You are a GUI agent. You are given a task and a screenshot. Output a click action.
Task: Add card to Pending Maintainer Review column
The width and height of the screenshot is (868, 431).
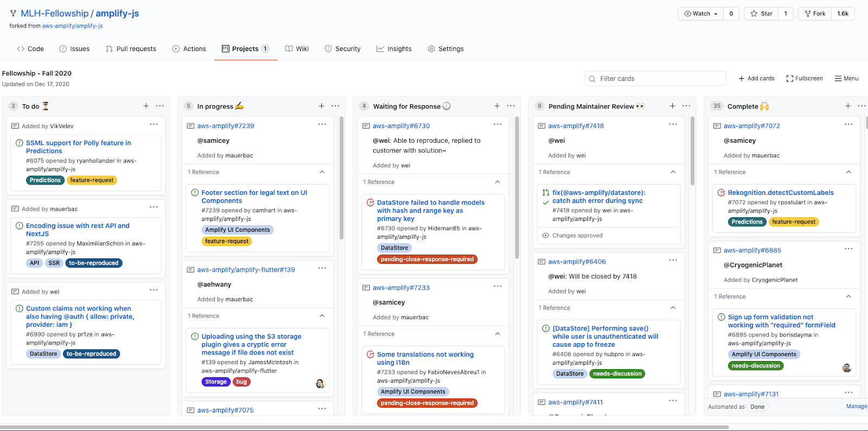coord(673,106)
